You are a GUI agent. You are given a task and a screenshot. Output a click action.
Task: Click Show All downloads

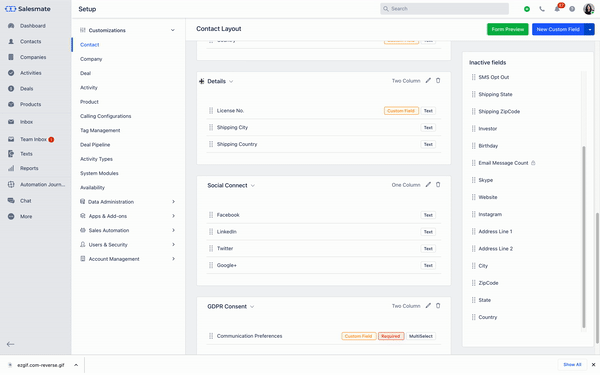[x=572, y=365]
